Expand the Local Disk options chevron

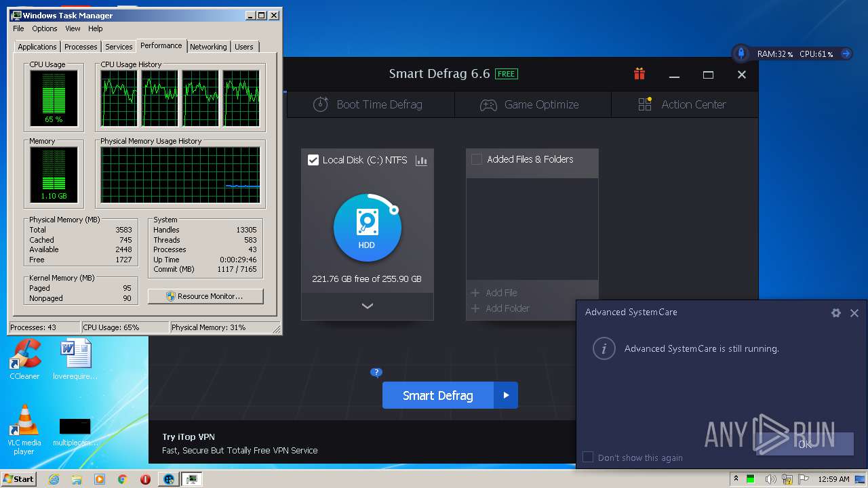[x=368, y=306]
